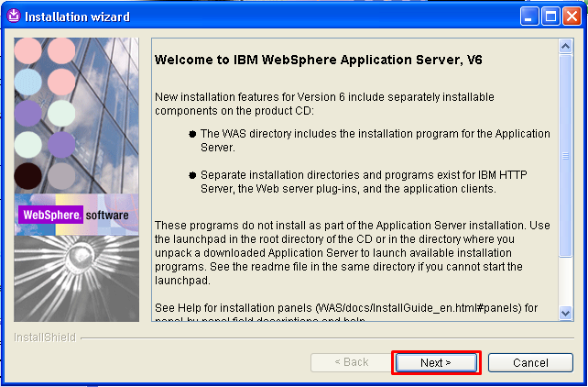This screenshot has width=588, height=387.
Task: Click the vertical scrollbar thumb
Action: (x=565, y=156)
